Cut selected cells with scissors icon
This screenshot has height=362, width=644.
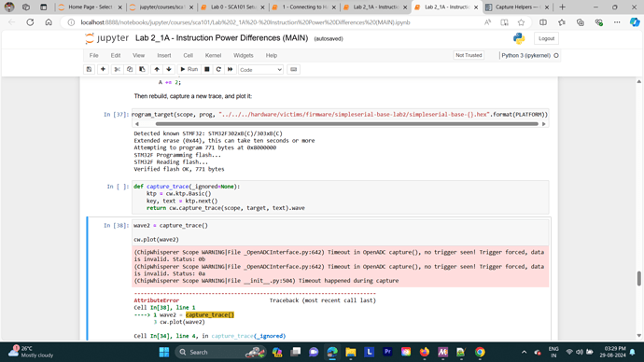tap(117, 69)
